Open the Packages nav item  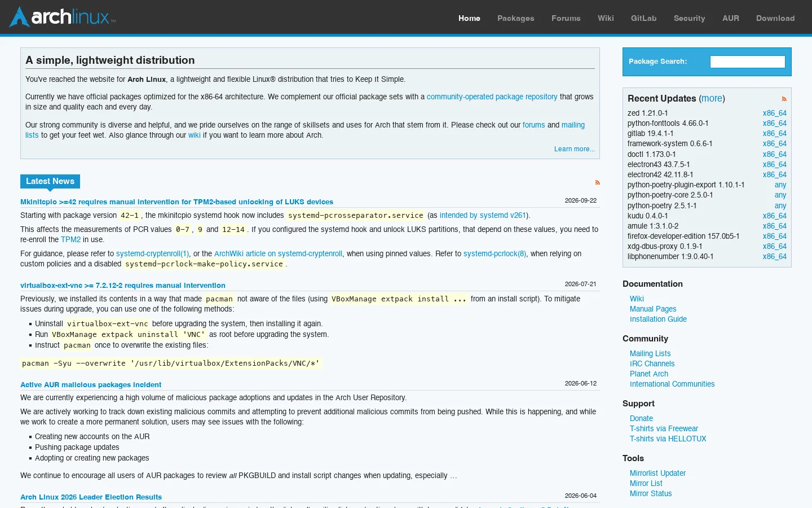tap(515, 18)
